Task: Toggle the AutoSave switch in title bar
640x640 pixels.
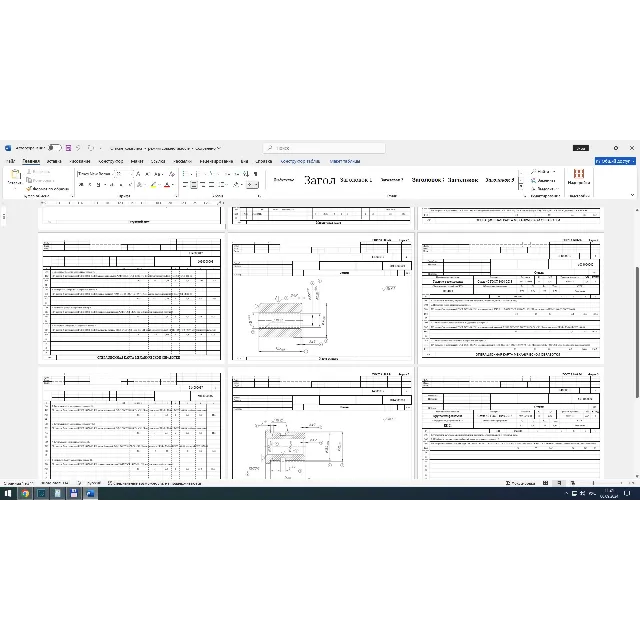Action: [55, 148]
